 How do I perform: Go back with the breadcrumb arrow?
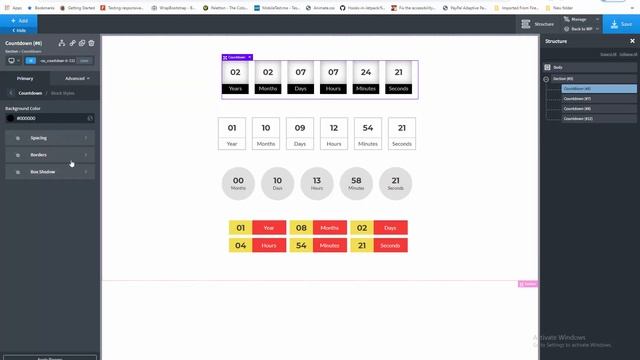11,93
